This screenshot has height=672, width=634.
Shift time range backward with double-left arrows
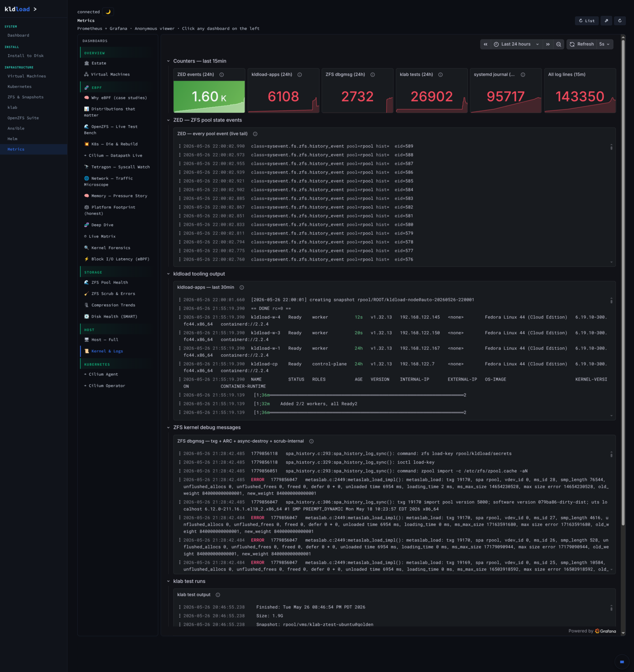[485, 44]
